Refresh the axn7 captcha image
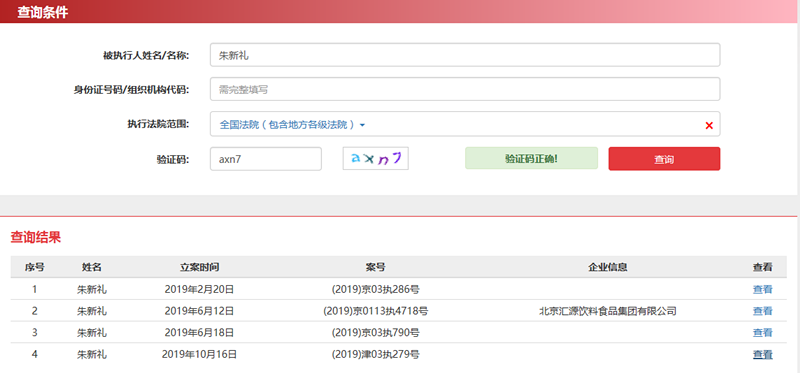 tap(376, 159)
